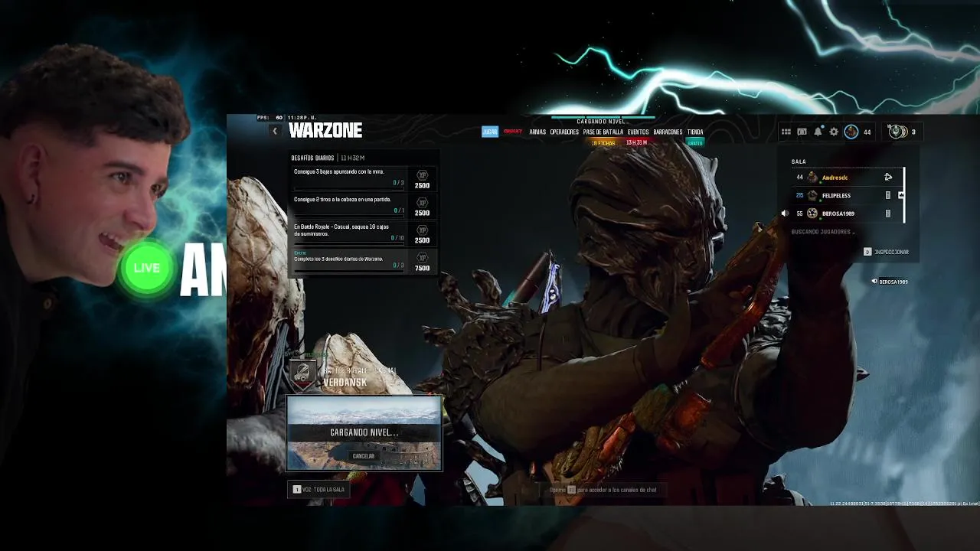Viewport: 980px width, 551px height.
Task: Click the GRATIS tag under TIENDA
Action: 695,142
